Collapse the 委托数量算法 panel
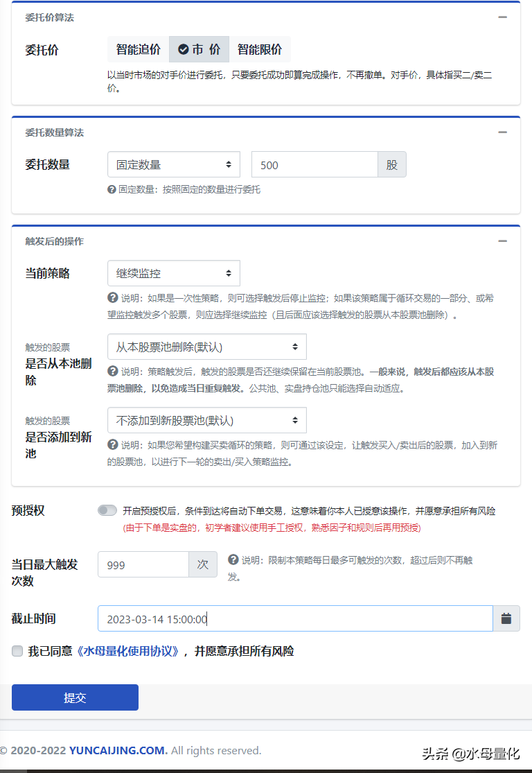Screen dimensions: 532x773 pyautogui.click(x=502, y=132)
